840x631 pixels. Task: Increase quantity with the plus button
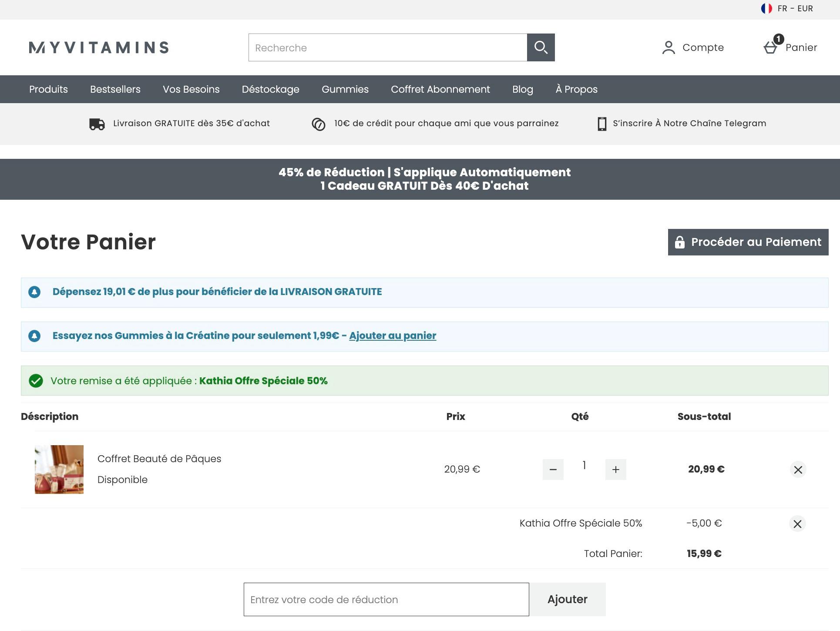pyautogui.click(x=616, y=470)
